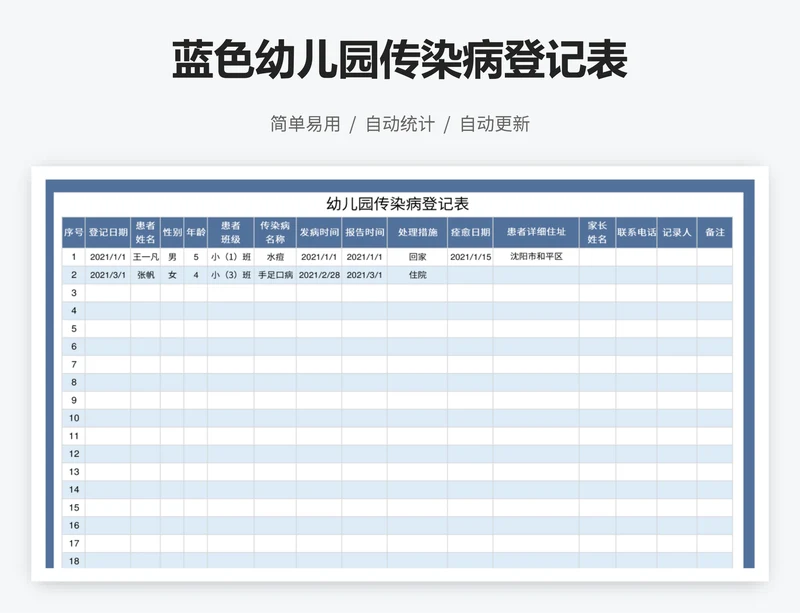
Task: Select the 患者姓名 column header
Action: tap(146, 232)
